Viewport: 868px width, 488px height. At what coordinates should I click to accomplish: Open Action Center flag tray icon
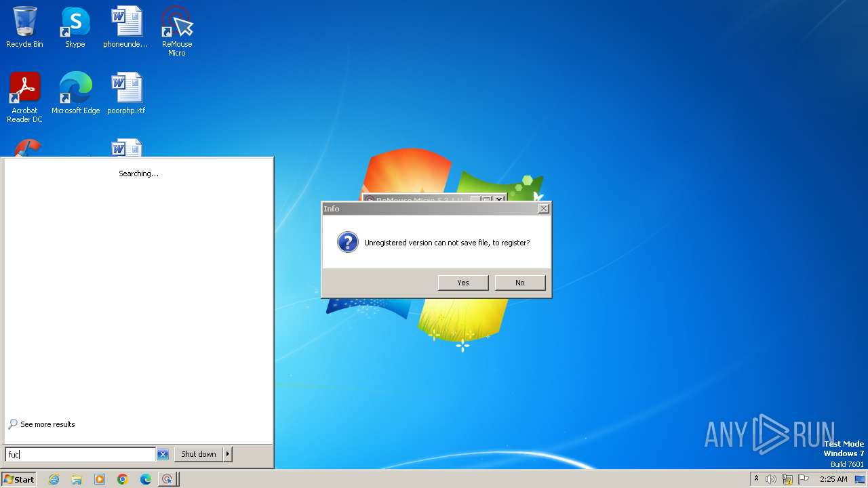tap(804, 479)
